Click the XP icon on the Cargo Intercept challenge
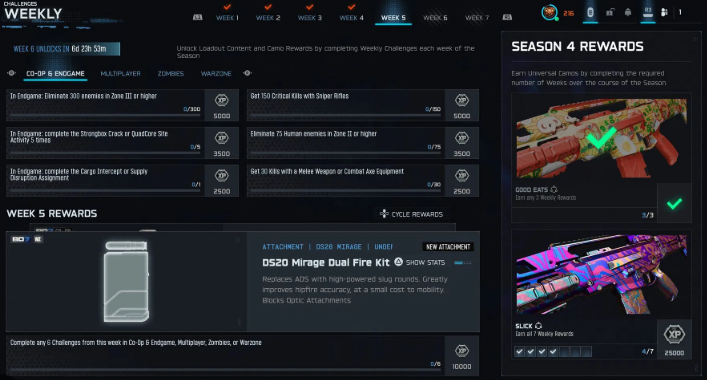This screenshot has width=707, height=380. 221,176
